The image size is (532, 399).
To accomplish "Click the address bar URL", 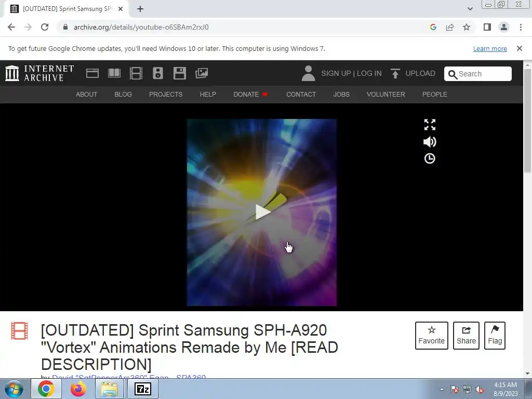I will click(x=141, y=27).
